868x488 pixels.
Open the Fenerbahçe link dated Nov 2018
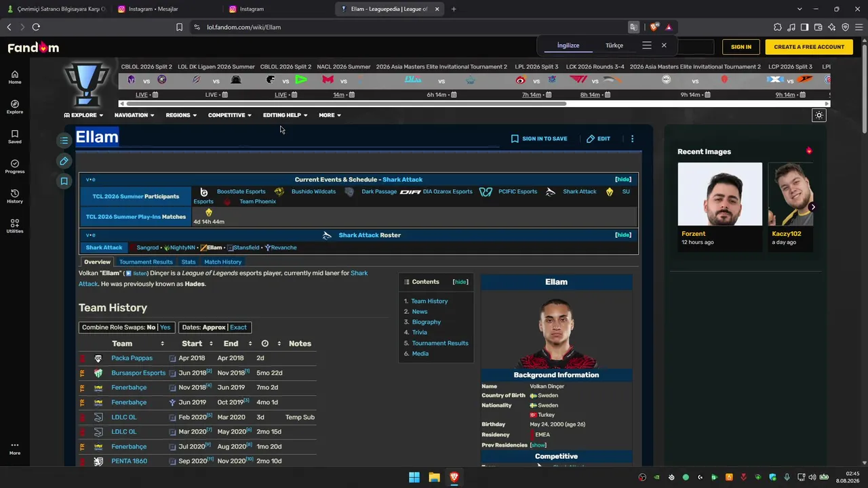pos(129,388)
